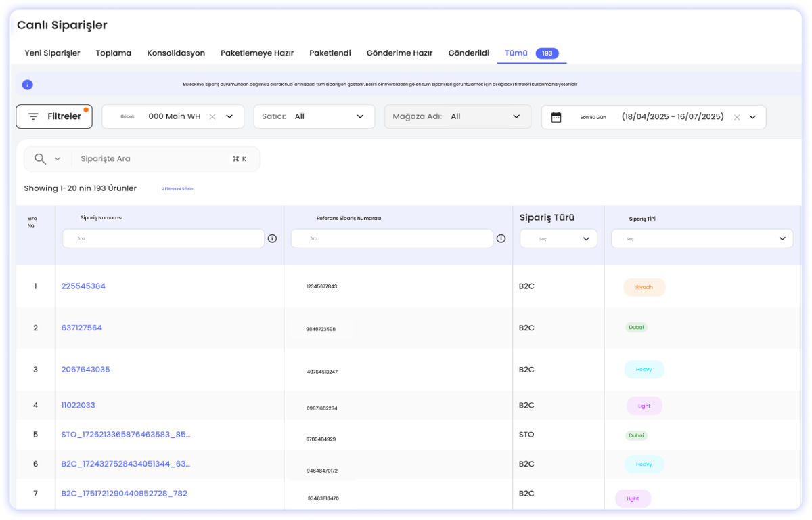
Task: Click the filter icon inside the Filtreler button
Action: [x=33, y=116]
